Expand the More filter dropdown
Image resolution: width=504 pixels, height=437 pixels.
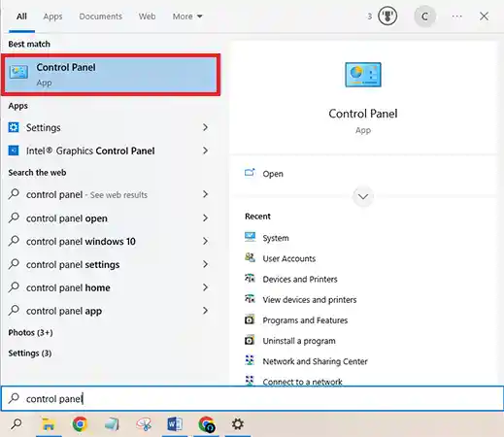[x=187, y=17]
